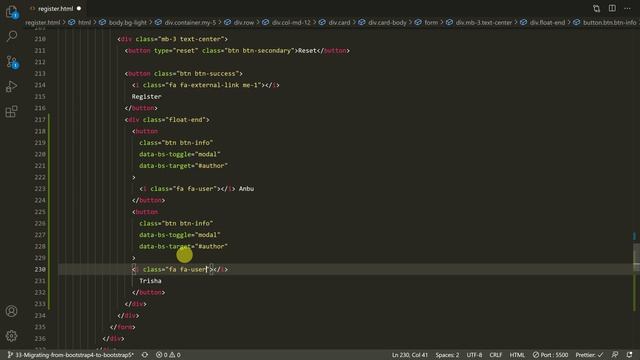Select the register.html editor tab
Screen dimensions: 640x360
[x=55, y=8]
